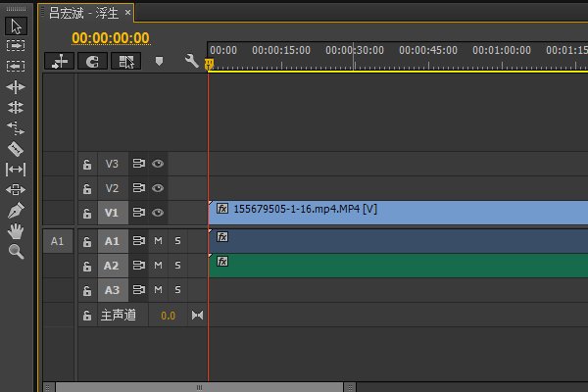This screenshot has height=392, width=588.
Task: Solo audio track A2
Action: pos(177,266)
